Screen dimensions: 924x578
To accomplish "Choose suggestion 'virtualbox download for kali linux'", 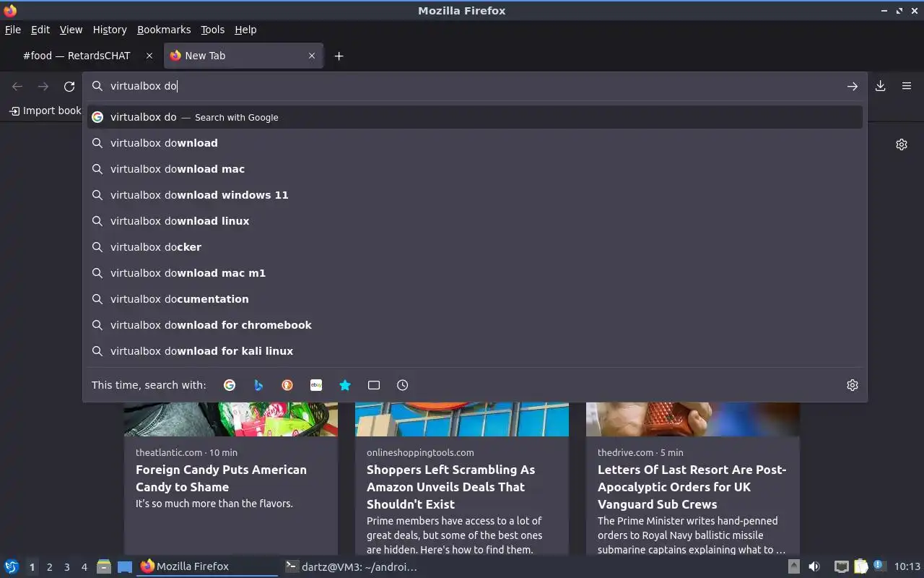I will tap(475, 351).
